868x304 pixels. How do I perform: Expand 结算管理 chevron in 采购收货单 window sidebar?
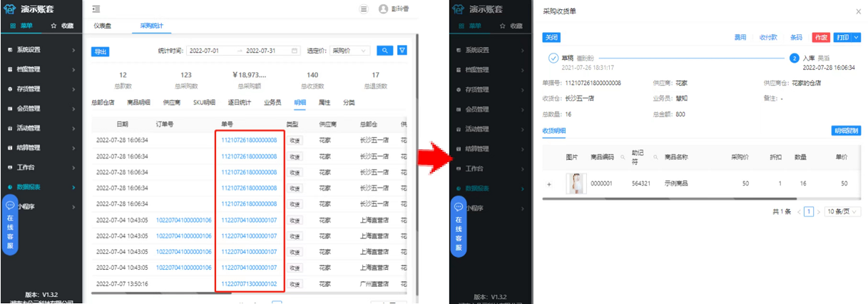(522, 148)
